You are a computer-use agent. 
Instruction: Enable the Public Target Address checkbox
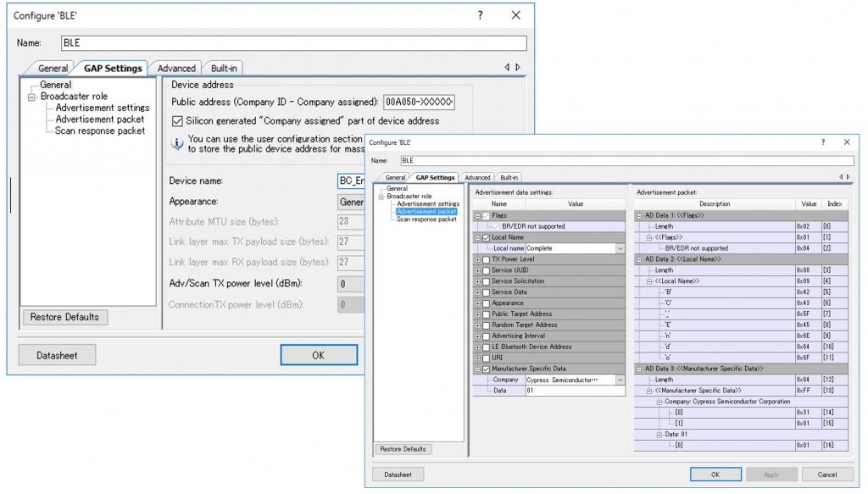[x=486, y=314]
